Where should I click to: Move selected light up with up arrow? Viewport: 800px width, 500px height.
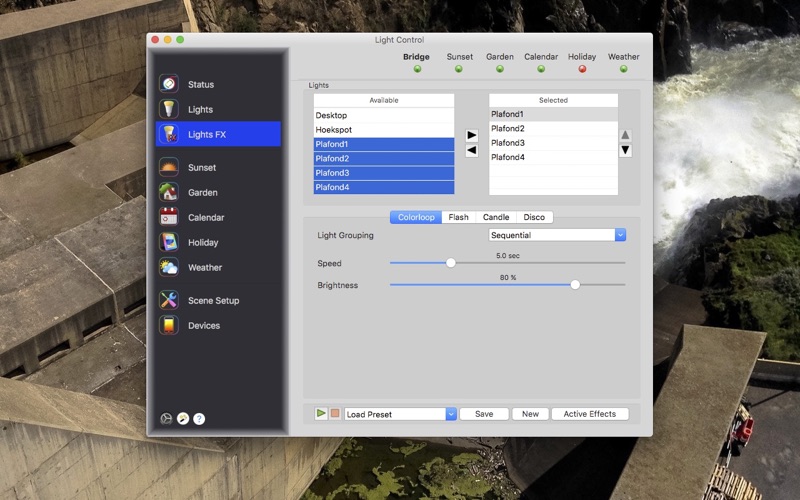tap(626, 135)
